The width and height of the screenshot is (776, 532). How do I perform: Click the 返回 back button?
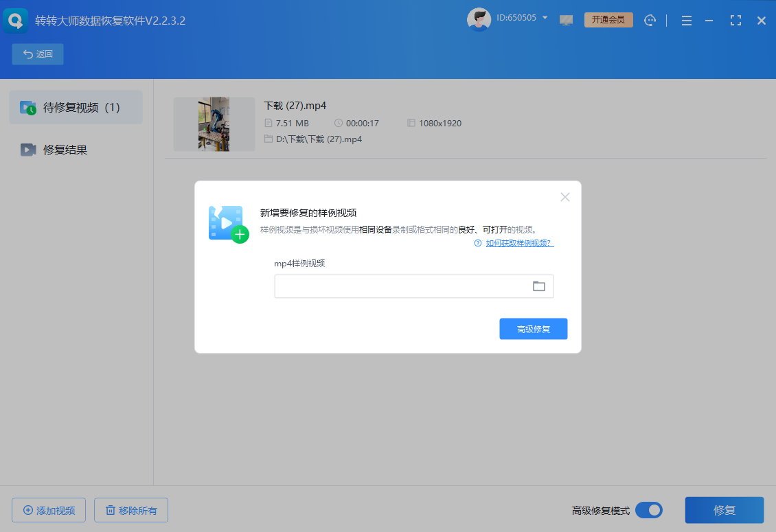pyautogui.click(x=38, y=54)
